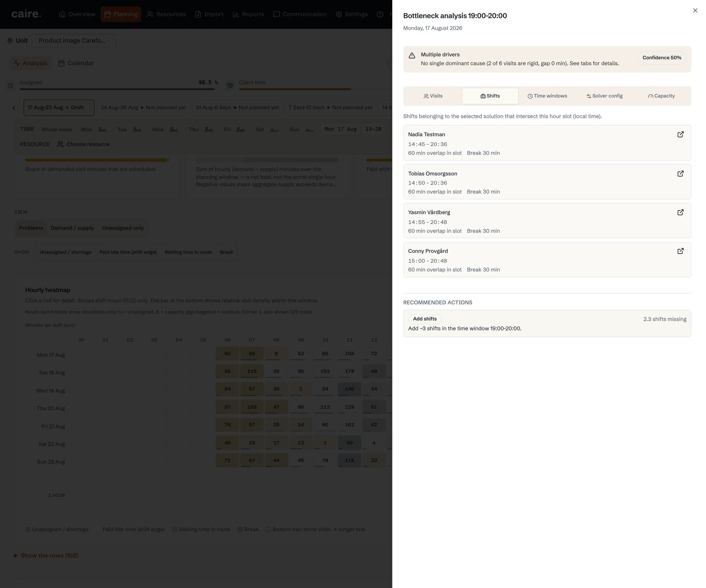
Task: Open the Overview page in navbar
Action: [x=77, y=14]
